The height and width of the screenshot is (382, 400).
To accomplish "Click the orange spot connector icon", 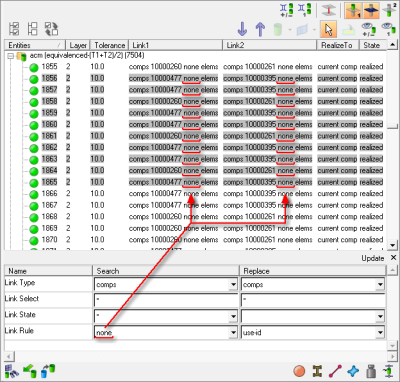I will (299, 371).
